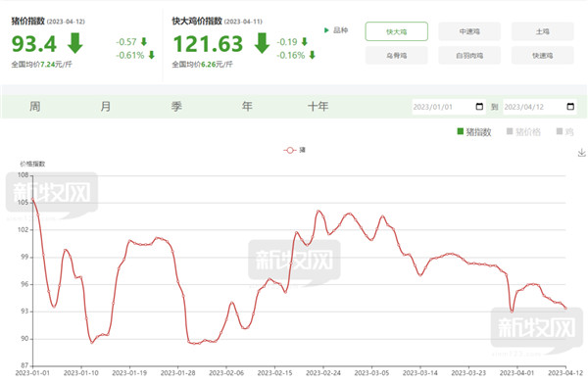Download the chart as image
Screen dimensions: 588x384
click(x=581, y=153)
